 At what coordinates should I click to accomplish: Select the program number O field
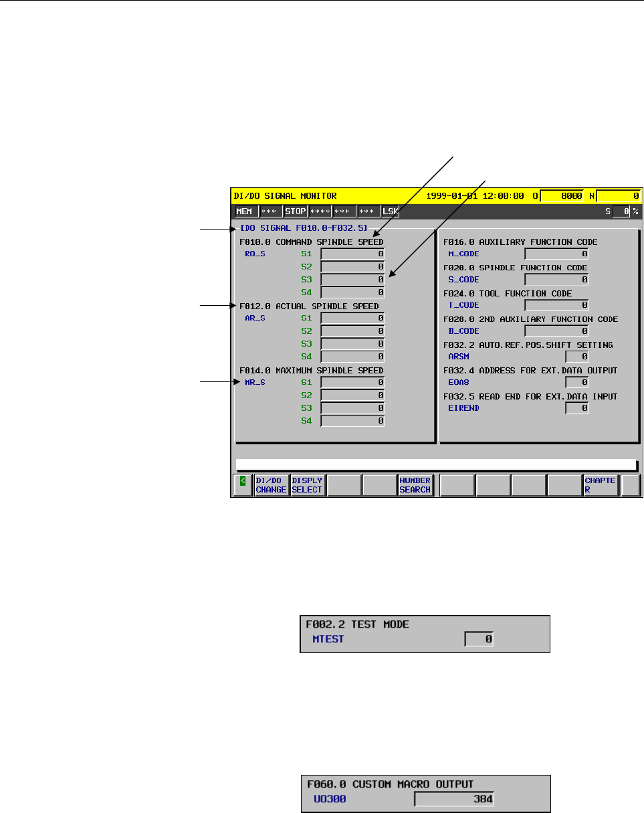(x=561, y=196)
